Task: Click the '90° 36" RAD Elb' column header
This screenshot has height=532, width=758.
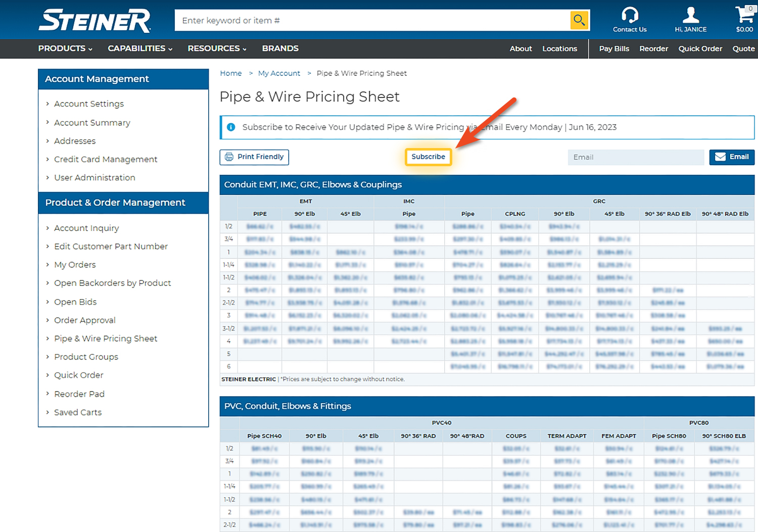Action: pos(668,214)
